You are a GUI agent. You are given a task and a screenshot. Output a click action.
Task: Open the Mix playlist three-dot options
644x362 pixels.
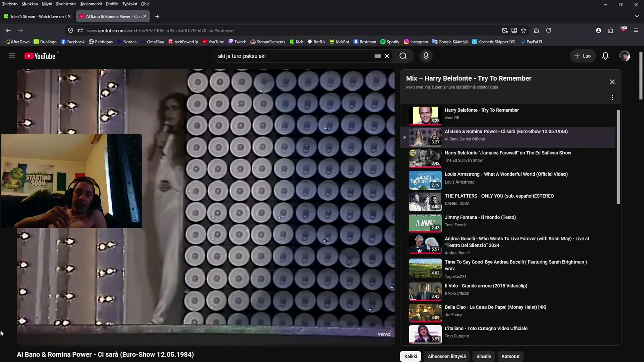point(612,97)
